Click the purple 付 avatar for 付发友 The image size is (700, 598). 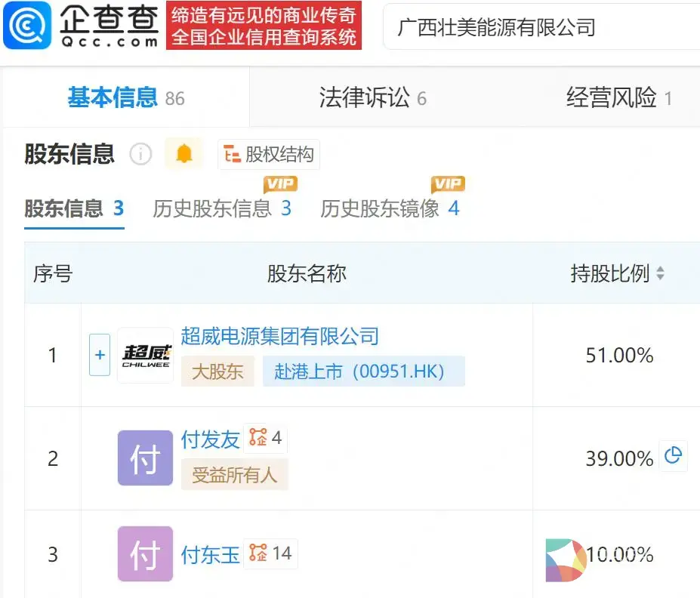pyautogui.click(x=145, y=458)
